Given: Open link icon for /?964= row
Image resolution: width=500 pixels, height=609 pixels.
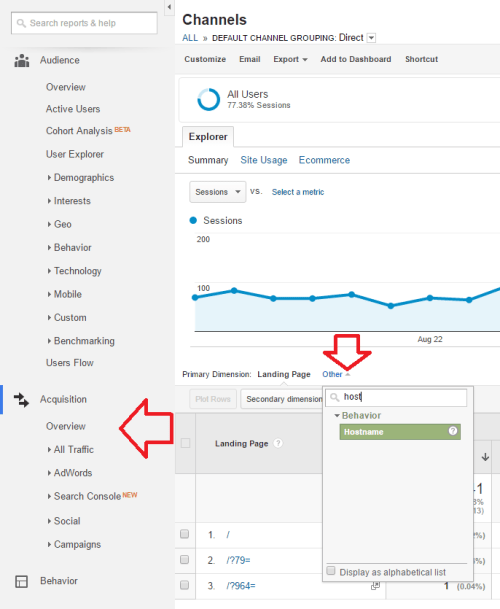Looking at the screenshot, I should 375,586.
